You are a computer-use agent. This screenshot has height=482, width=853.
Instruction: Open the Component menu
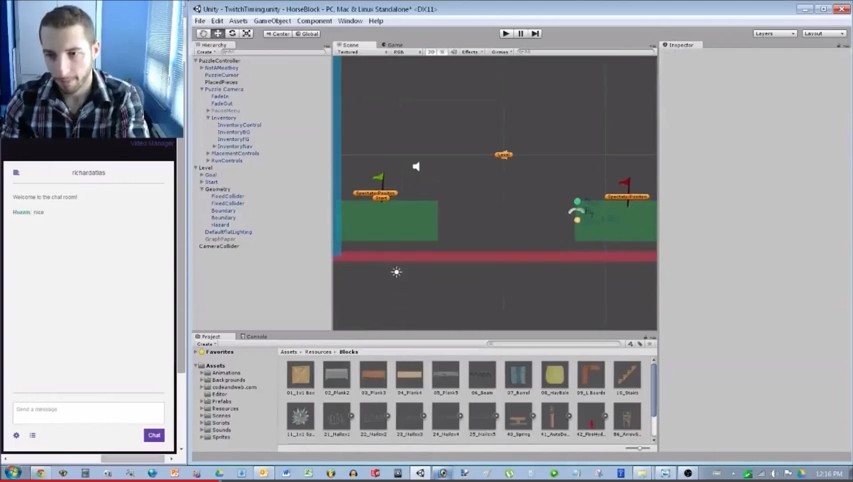314,21
